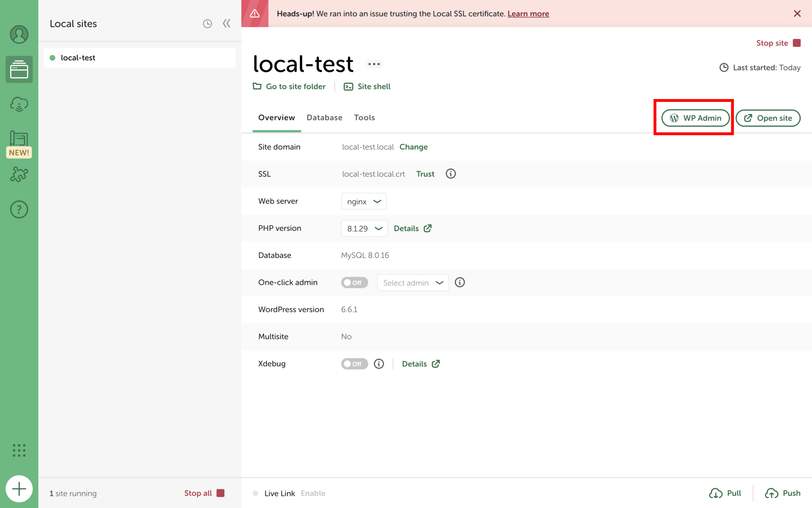Open the Blueprints icon marked NEW!
The width and height of the screenshot is (812, 508).
tap(19, 144)
